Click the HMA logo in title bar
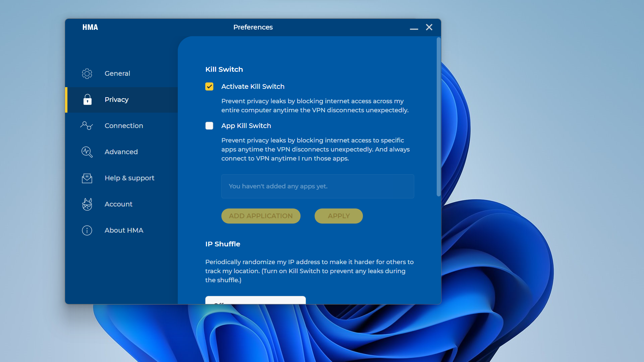The image size is (644, 362). 90,27
